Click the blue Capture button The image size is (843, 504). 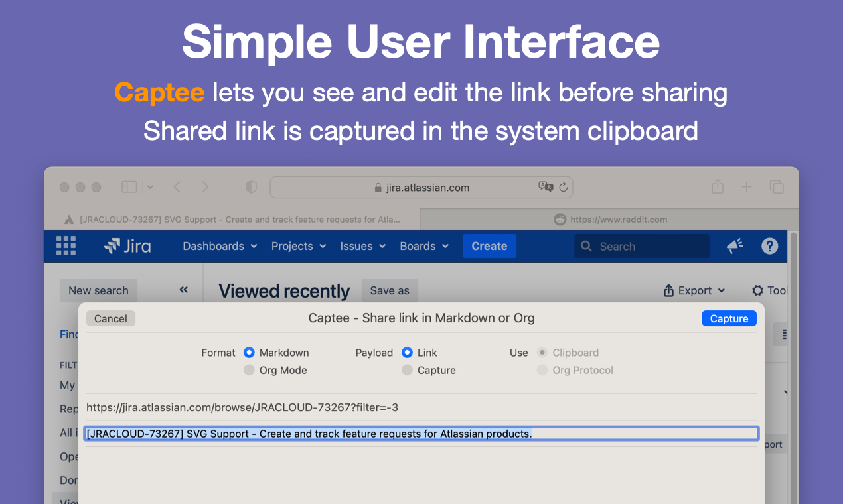click(729, 318)
